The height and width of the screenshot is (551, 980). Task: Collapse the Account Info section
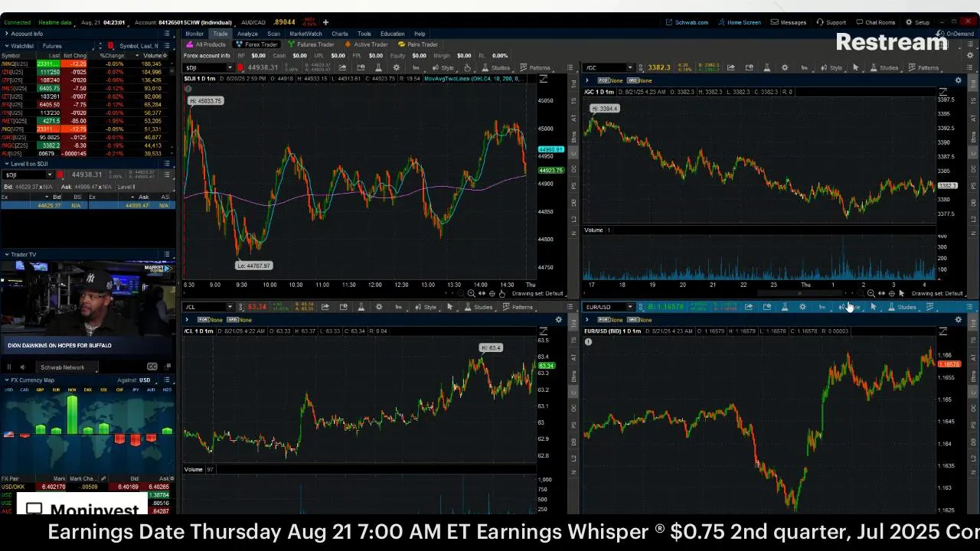6,34
